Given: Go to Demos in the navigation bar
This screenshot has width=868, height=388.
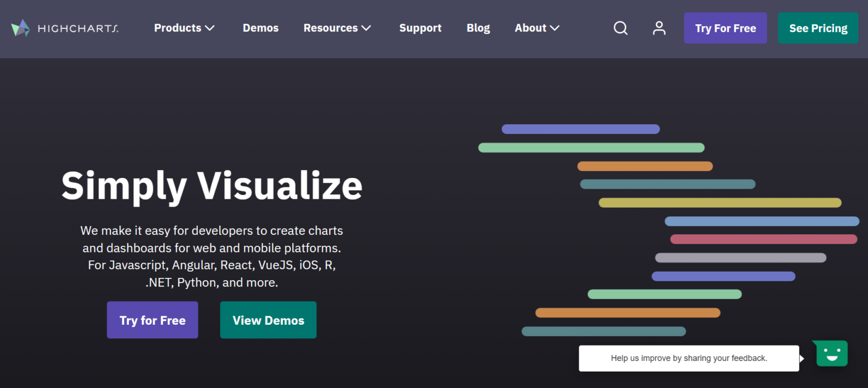Looking at the screenshot, I should click(261, 28).
